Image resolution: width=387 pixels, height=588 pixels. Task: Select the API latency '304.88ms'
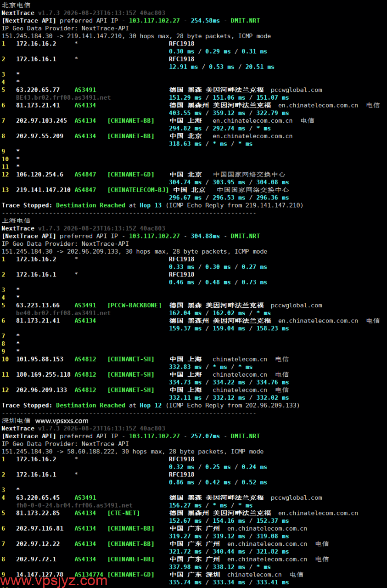click(x=206, y=236)
